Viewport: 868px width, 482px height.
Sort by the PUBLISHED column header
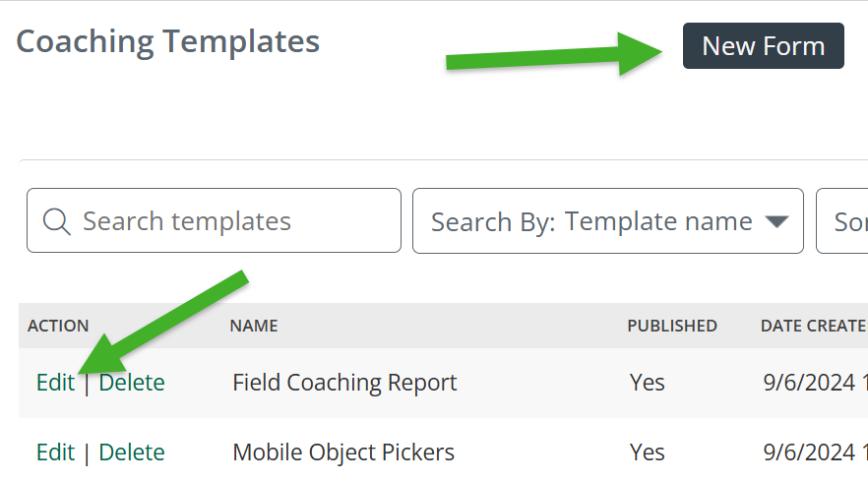click(672, 326)
